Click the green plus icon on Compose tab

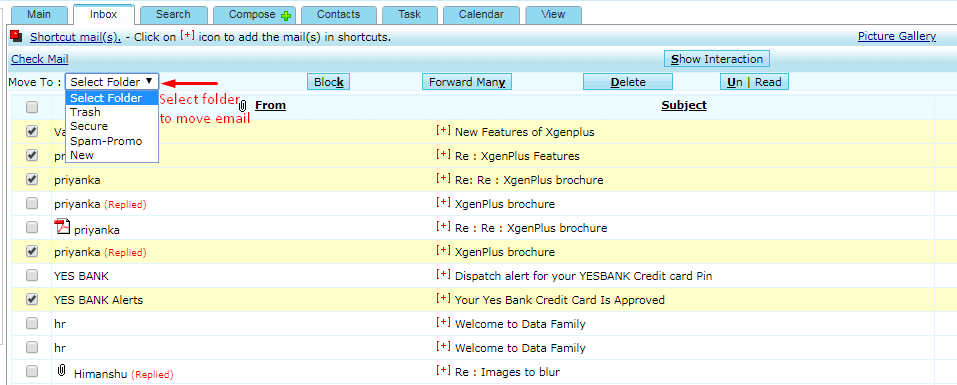(286, 15)
